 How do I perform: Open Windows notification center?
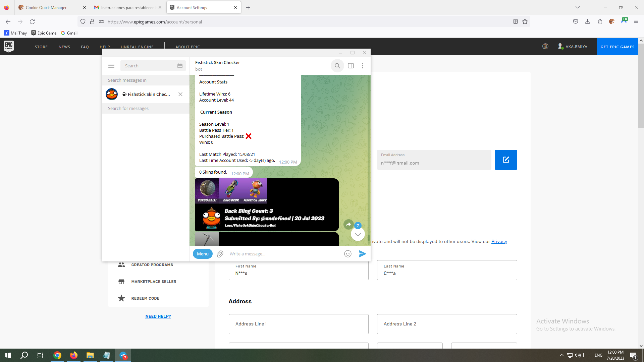634,355
